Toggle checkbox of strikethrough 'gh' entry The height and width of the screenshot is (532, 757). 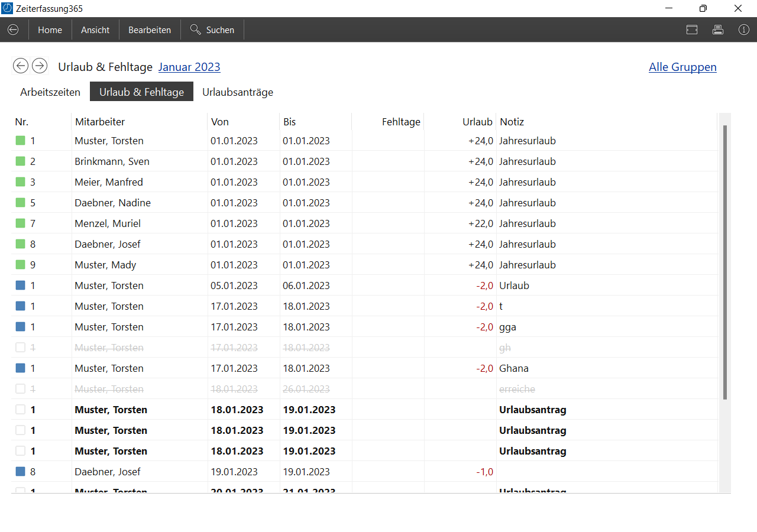pos(21,348)
